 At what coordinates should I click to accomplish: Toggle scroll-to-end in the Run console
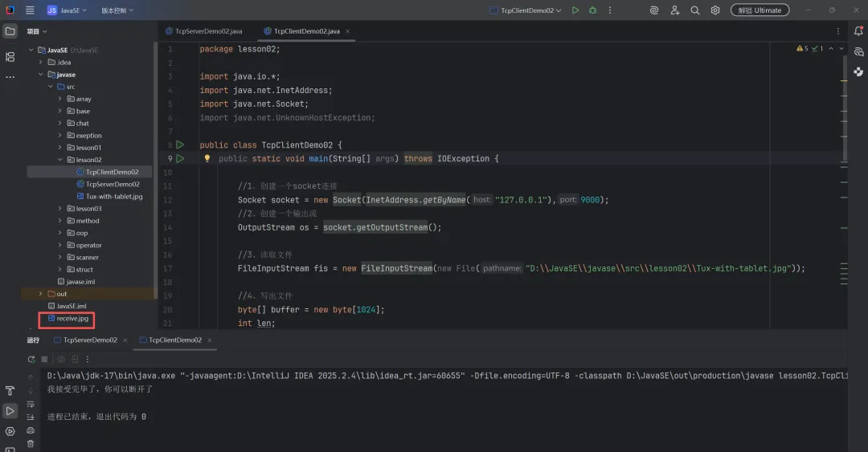(x=31, y=417)
